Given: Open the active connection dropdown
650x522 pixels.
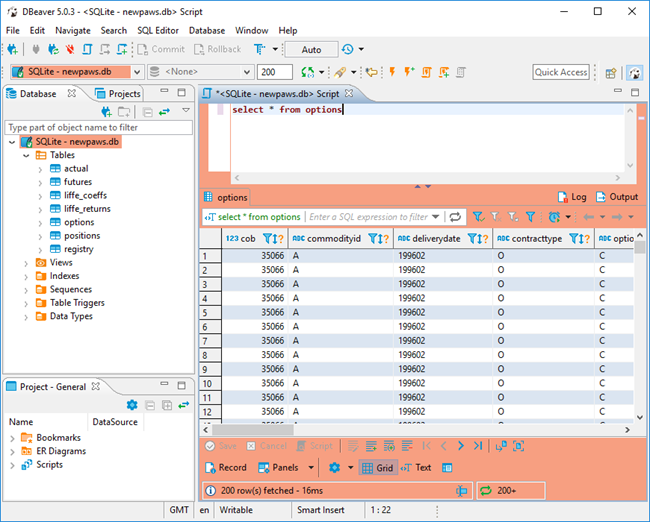Looking at the screenshot, I should point(137,72).
